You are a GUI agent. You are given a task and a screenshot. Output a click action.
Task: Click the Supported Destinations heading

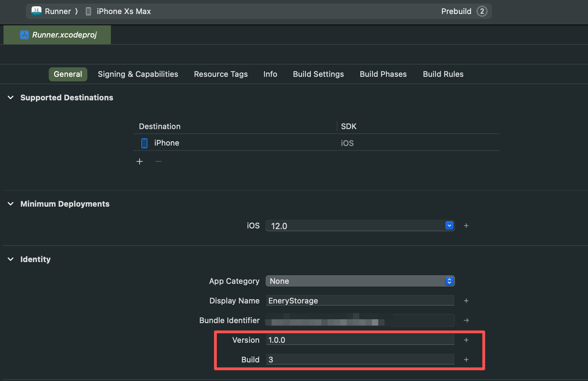pos(67,98)
